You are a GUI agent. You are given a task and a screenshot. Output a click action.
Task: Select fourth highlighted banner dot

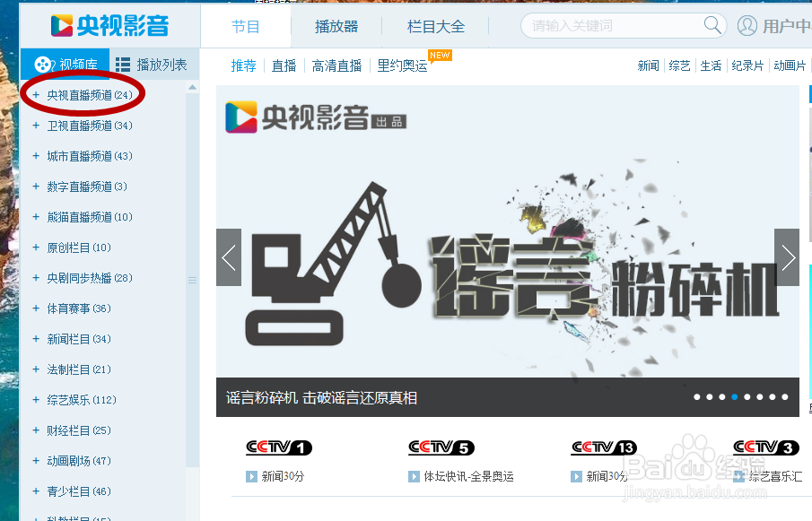tap(734, 397)
